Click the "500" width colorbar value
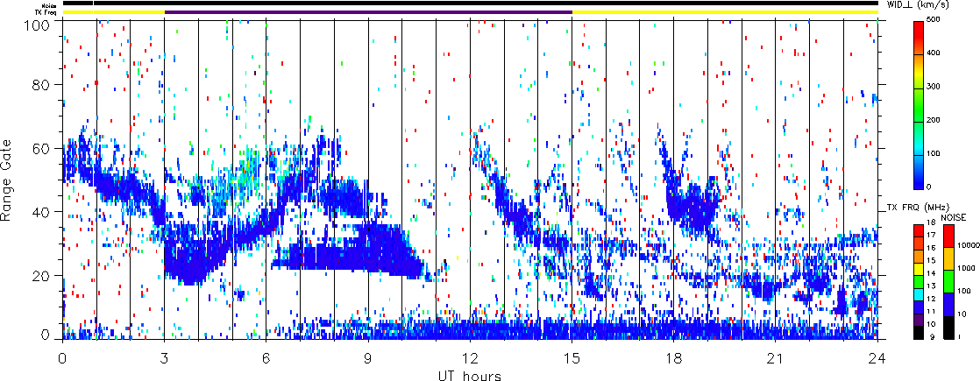 (934, 21)
